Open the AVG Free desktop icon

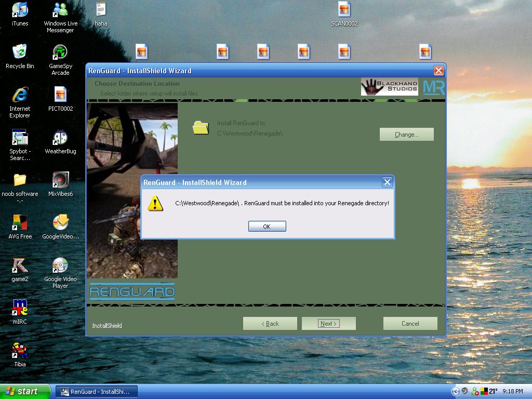[x=20, y=223]
